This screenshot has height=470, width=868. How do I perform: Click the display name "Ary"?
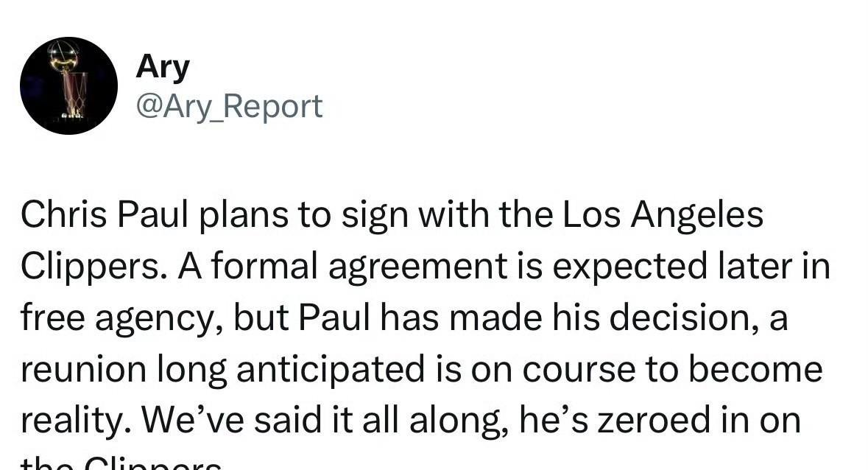163,67
